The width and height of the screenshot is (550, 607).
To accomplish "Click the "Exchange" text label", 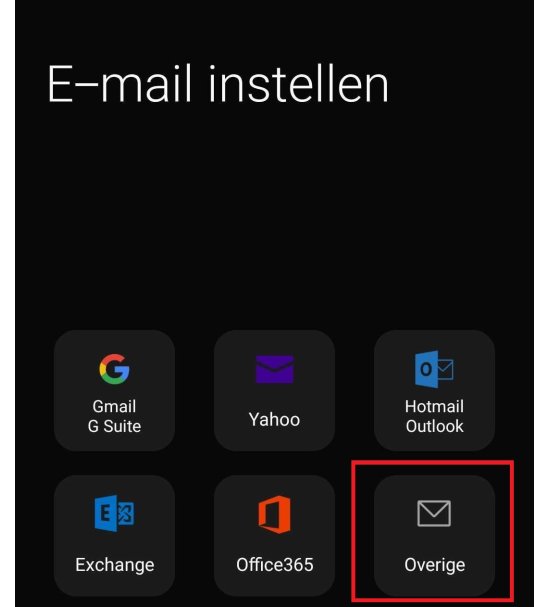I will [x=115, y=565].
